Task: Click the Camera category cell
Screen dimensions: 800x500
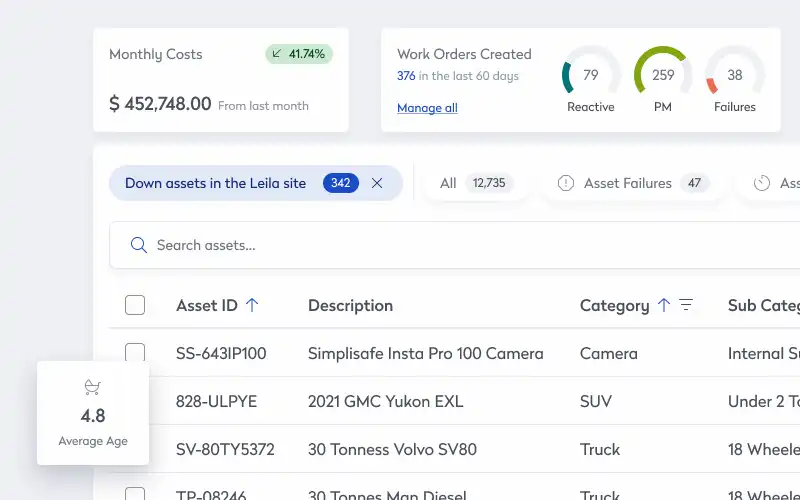Action: pos(609,354)
